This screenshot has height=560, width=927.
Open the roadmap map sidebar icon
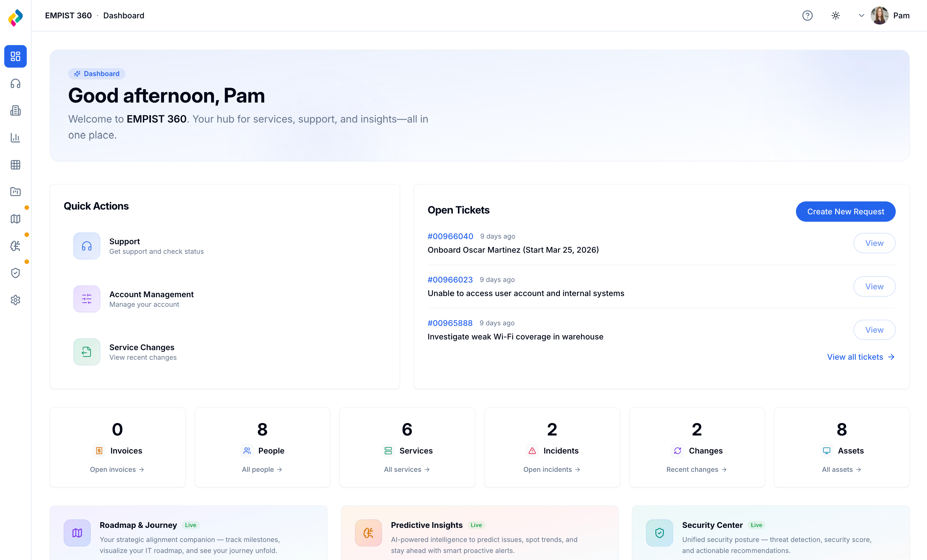click(15, 219)
